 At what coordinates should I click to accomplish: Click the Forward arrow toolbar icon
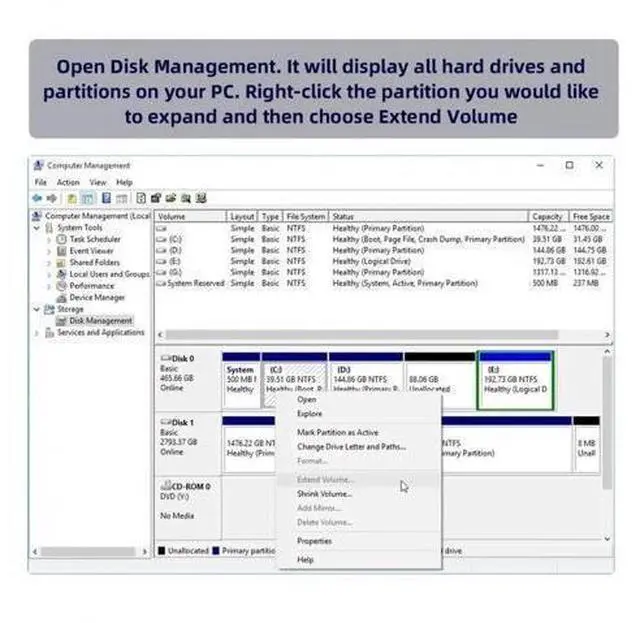[52, 199]
